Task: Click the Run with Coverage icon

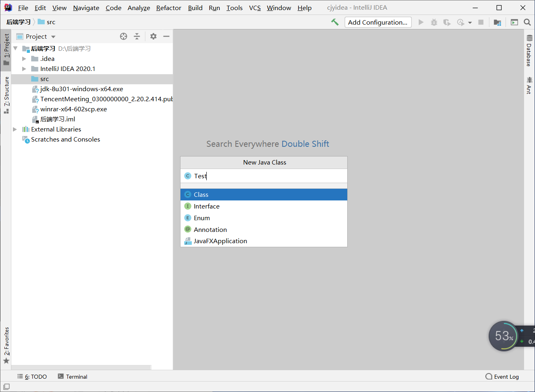Action: (447, 22)
